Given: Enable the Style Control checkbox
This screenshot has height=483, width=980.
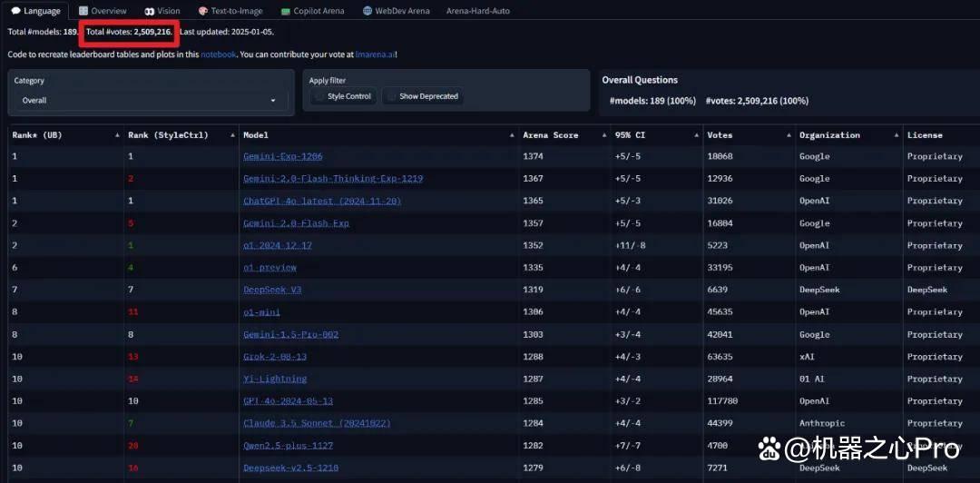Looking at the screenshot, I should pyautogui.click(x=319, y=96).
